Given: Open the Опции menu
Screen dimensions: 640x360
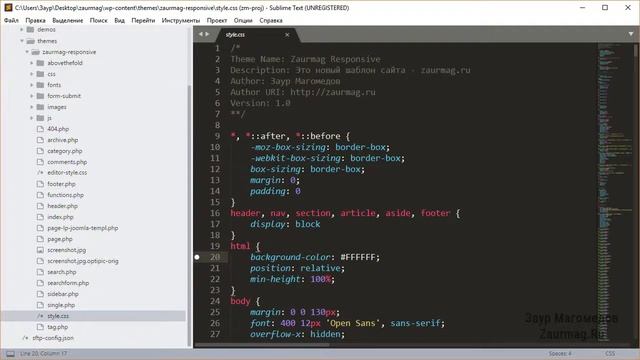Looking at the screenshot, I should pyautogui.click(x=243, y=20).
